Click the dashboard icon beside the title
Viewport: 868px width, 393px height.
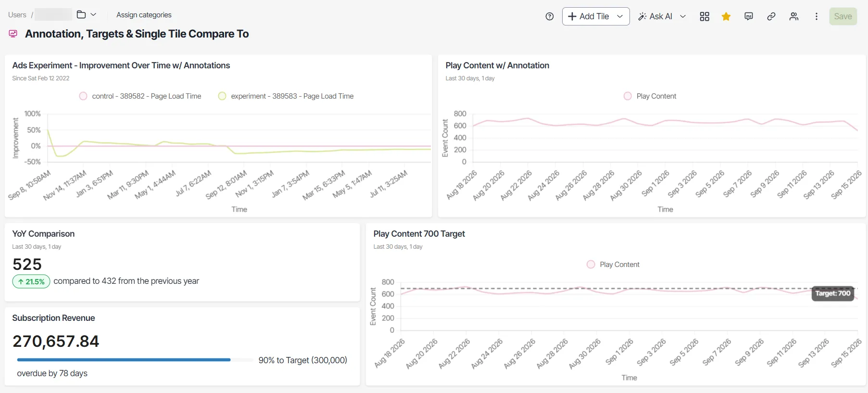(13, 34)
